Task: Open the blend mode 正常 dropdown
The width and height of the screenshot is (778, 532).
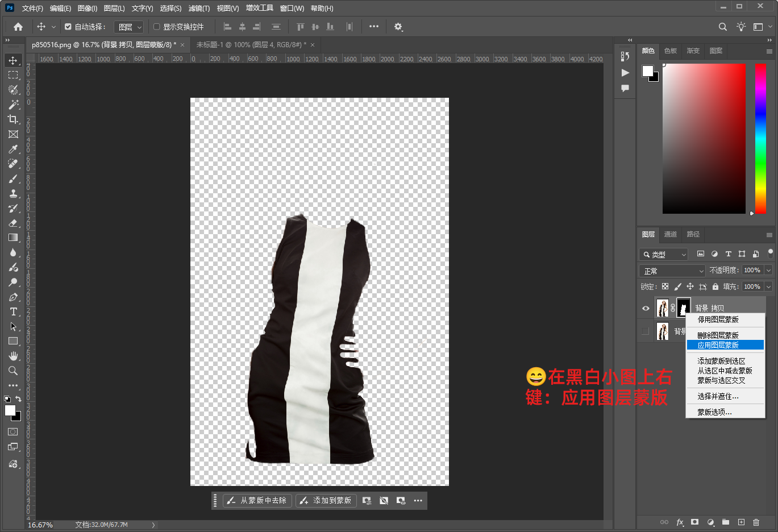Action: 672,271
